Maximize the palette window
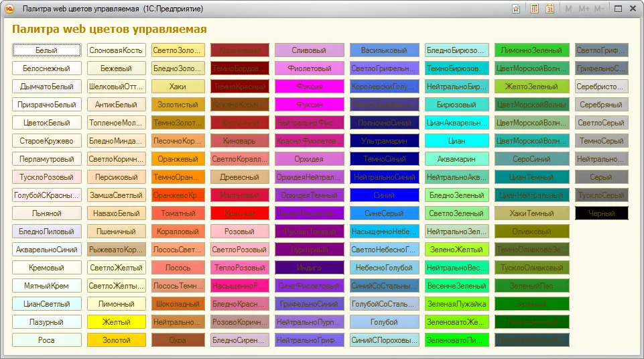This screenshot has width=644, height=359. (618, 9)
